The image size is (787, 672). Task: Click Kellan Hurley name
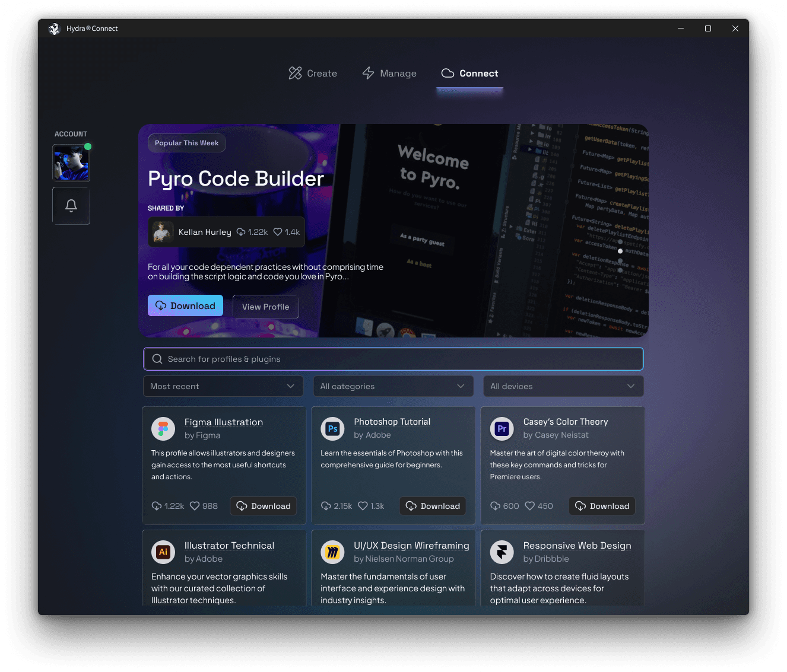pos(205,232)
